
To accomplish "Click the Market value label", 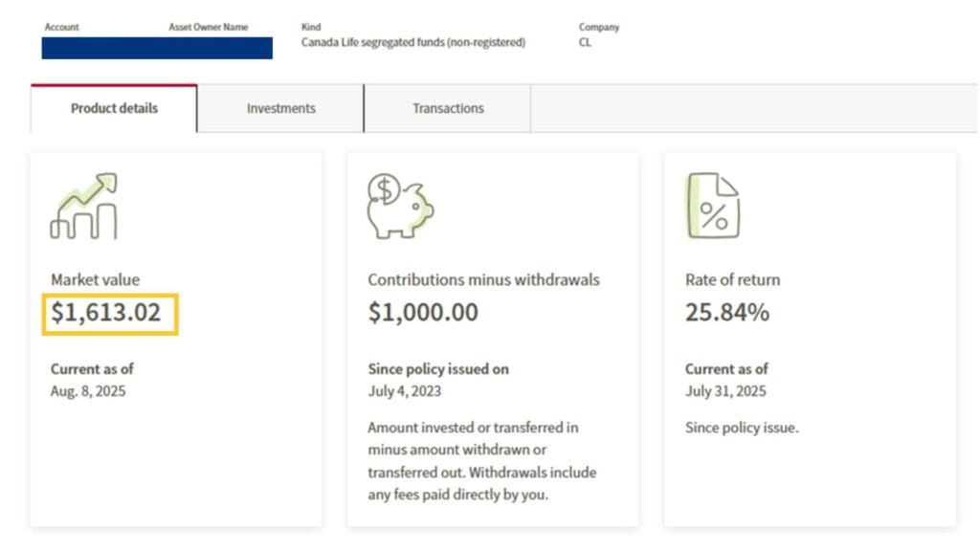I will coord(95,280).
